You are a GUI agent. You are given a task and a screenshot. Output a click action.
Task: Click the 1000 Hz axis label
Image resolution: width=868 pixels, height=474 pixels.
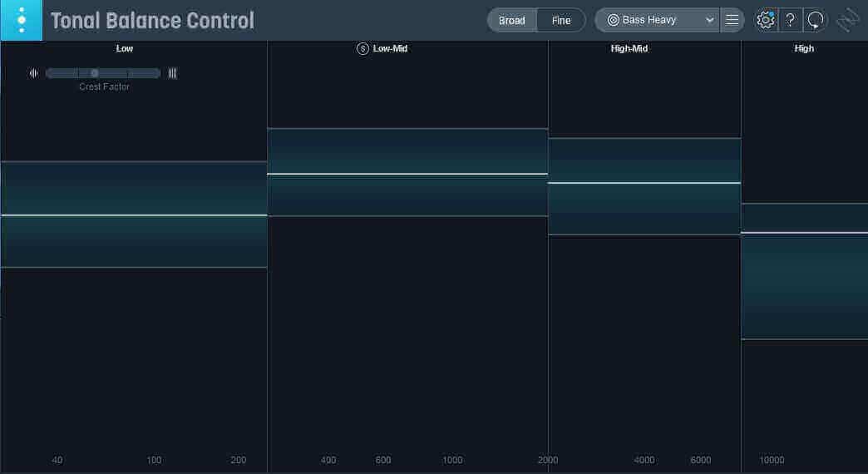pyautogui.click(x=452, y=460)
